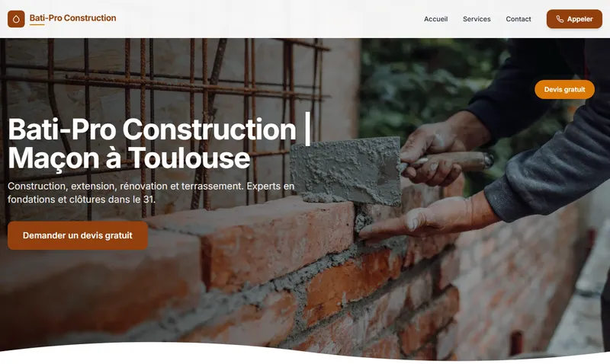
Task: Click the mason's lower hand on bricks
Action: (428, 219)
